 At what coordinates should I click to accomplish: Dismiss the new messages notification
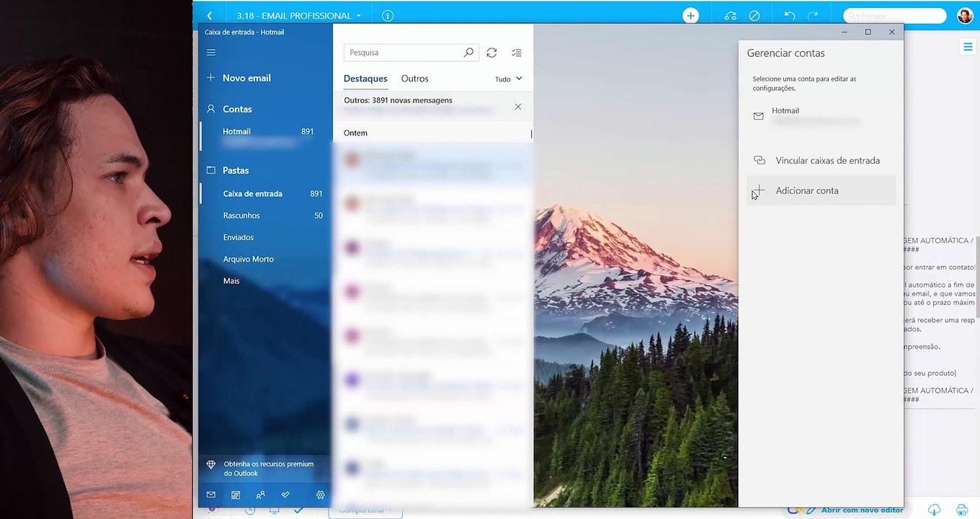[517, 107]
